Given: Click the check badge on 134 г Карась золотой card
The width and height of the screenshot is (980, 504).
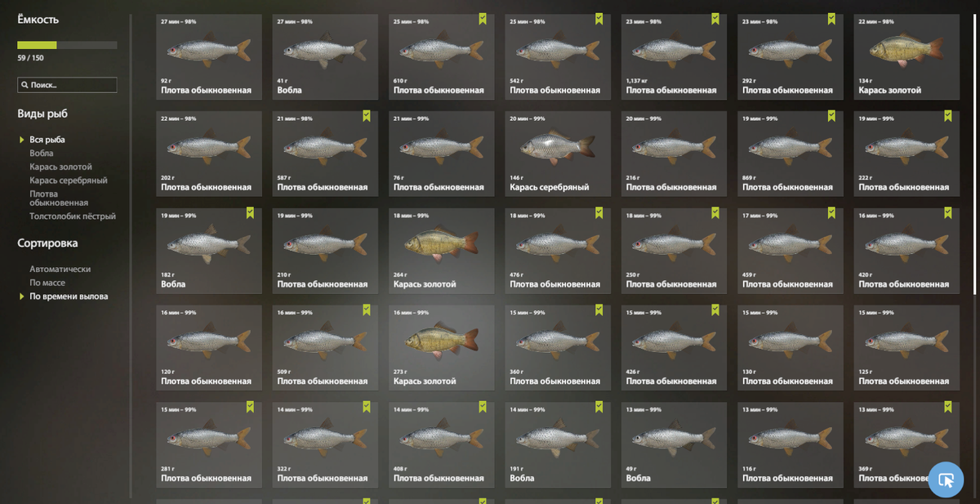Looking at the screenshot, I should tap(948, 18).
